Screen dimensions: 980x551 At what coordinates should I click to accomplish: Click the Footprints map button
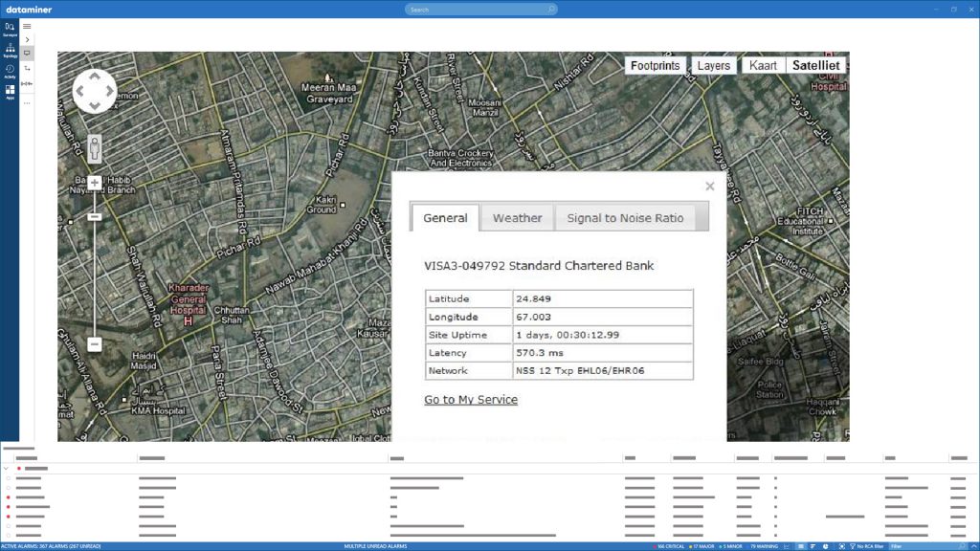(x=655, y=66)
